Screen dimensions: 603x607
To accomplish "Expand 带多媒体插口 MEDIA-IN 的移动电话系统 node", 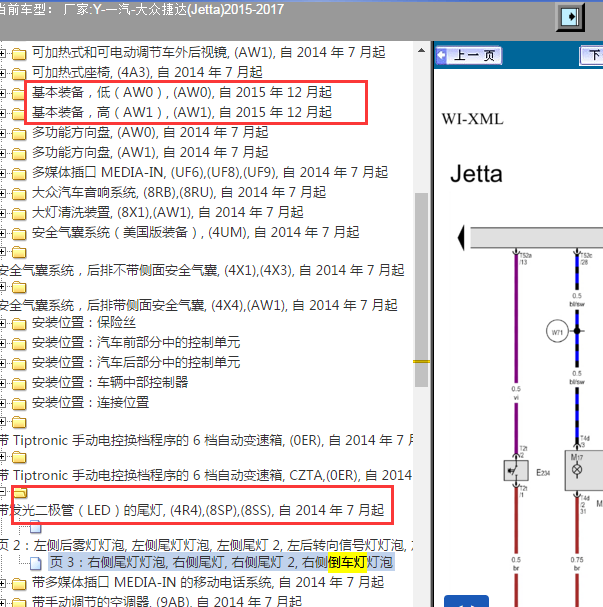I will pos(2,583).
